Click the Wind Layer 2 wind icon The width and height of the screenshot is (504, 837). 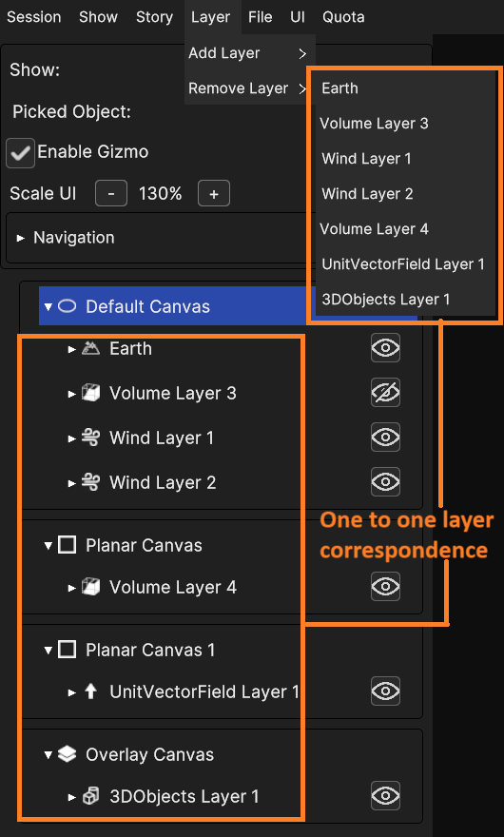tap(90, 483)
